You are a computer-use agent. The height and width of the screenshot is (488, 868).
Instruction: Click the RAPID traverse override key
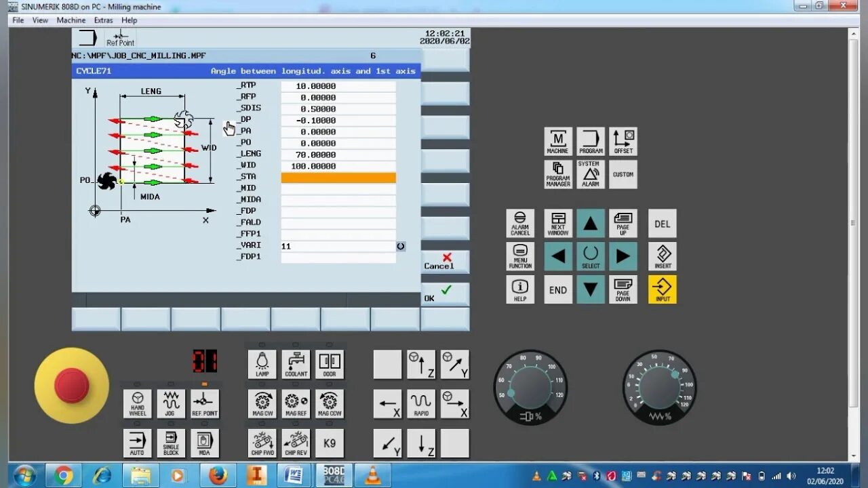coord(421,403)
